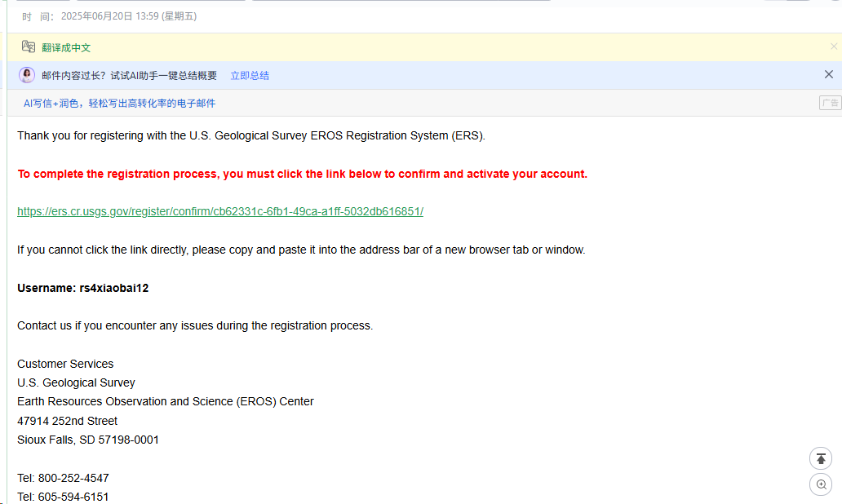842x504 pixels.
Task: Click the back-to-top arrow icon
Action: [x=821, y=459]
